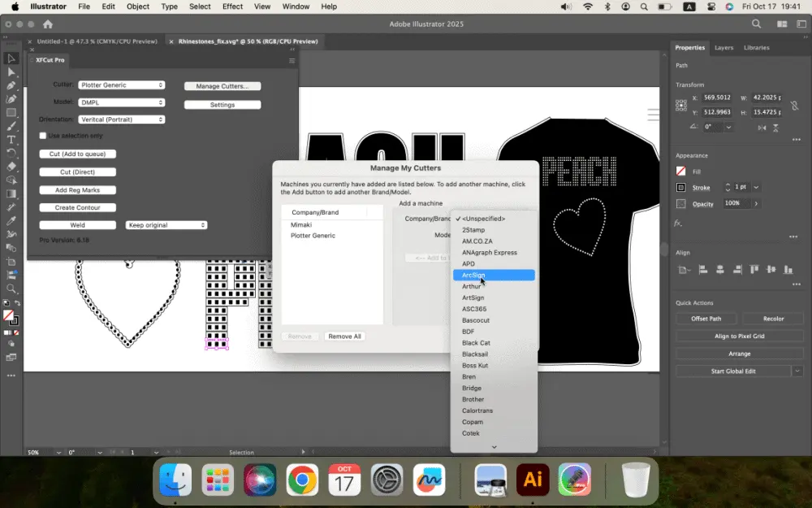Click Horizontal Align Right icon
The height and width of the screenshot is (508, 812).
coord(737,270)
